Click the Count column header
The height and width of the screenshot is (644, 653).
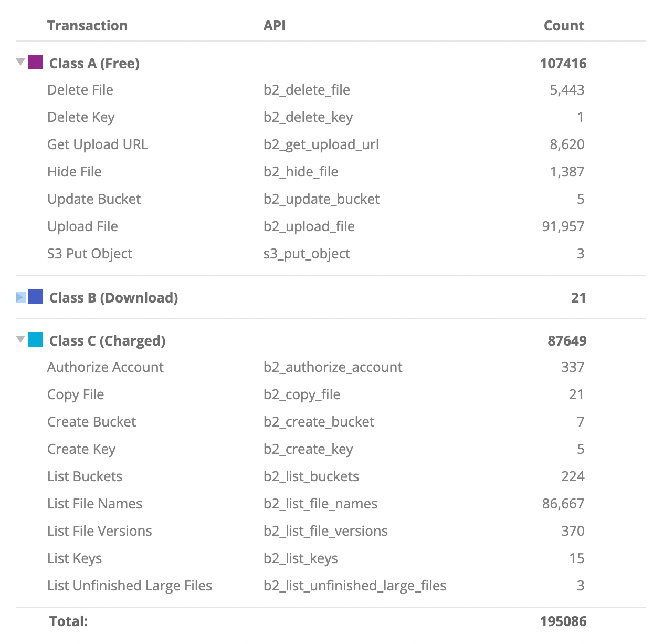[564, 26]
